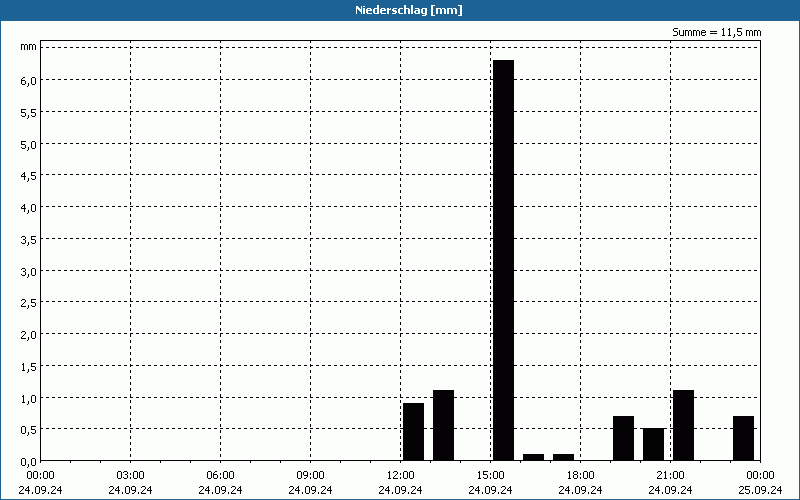
Task: Click the 'Niederschlag [mm]' chart title
Action: pos(409,10)
